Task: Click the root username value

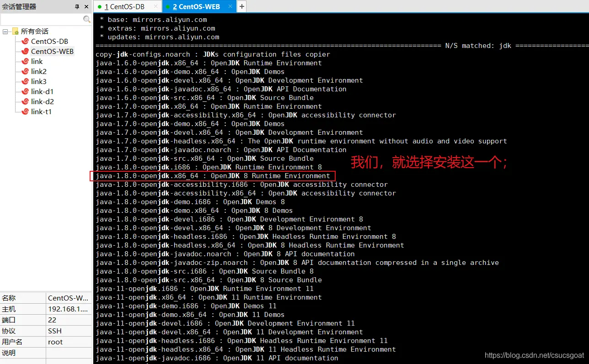Action: [x=69, y=342]
